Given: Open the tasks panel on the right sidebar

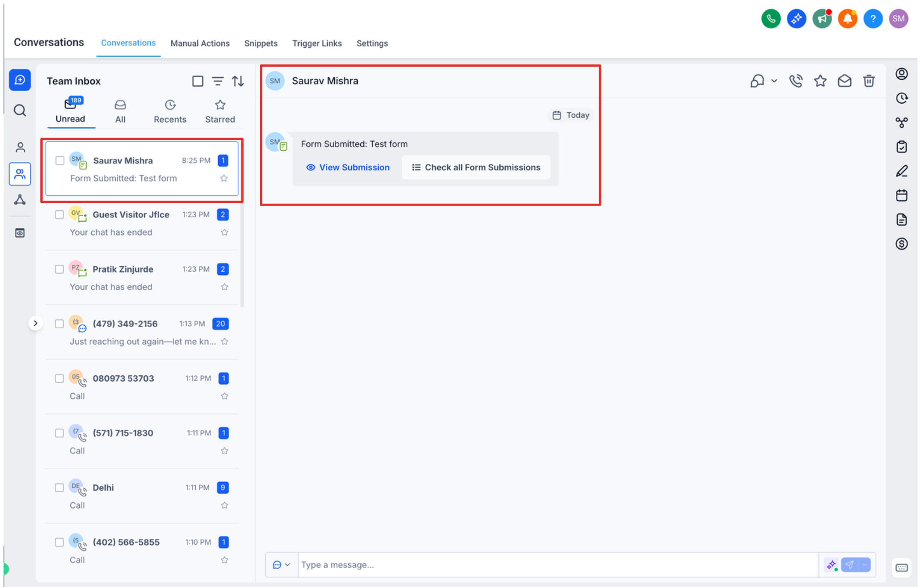Looking at the screenshot, I should pos(902,147).
